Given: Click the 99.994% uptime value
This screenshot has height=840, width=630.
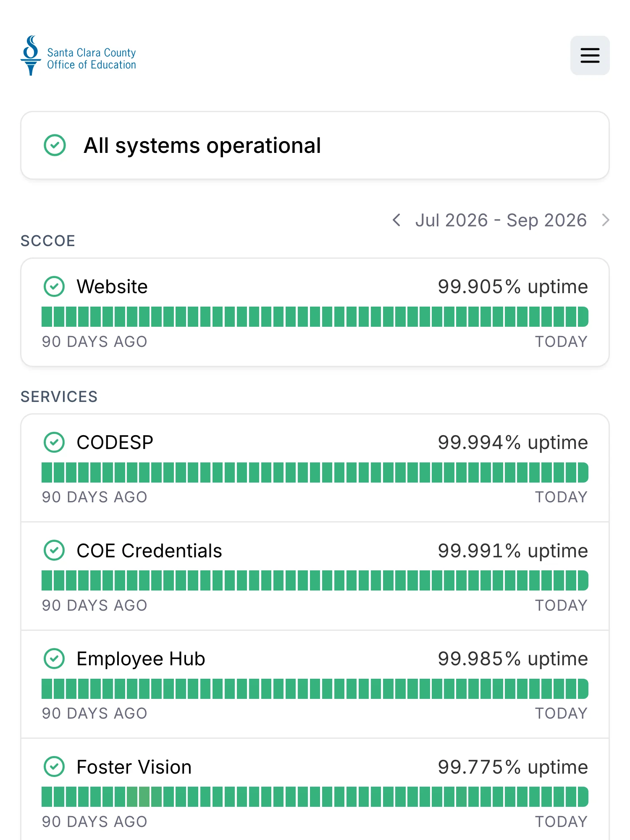Looking at the screenshot, I should click(x=512, y=442).
